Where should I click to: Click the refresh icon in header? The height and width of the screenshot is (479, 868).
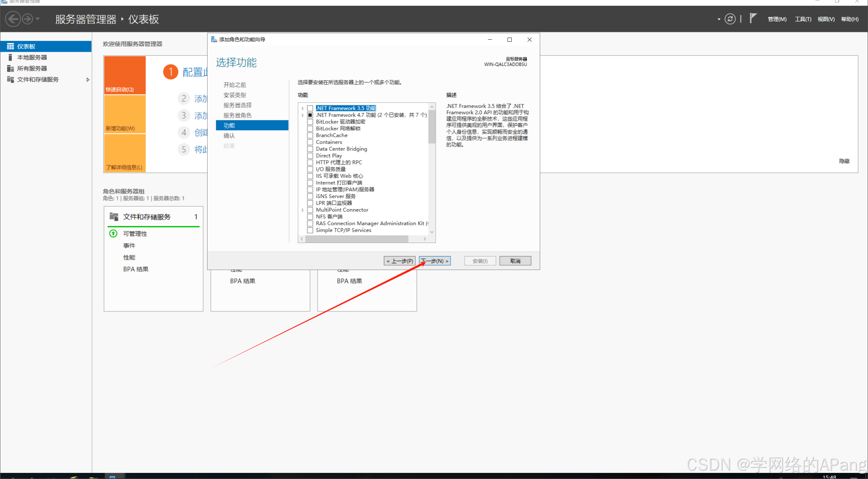[730, 19]
